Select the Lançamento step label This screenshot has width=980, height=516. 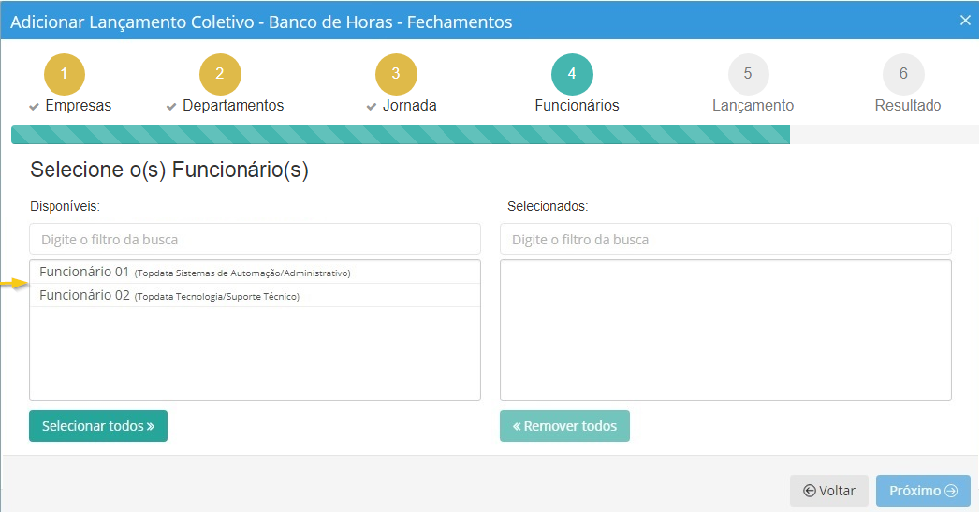pos(753,106)
